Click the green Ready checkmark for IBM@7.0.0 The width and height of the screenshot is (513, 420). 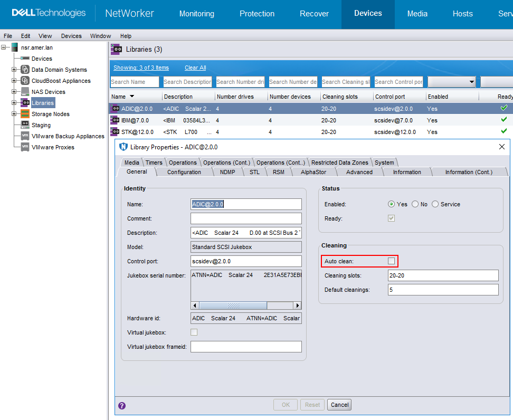click(x=503, y=119)
